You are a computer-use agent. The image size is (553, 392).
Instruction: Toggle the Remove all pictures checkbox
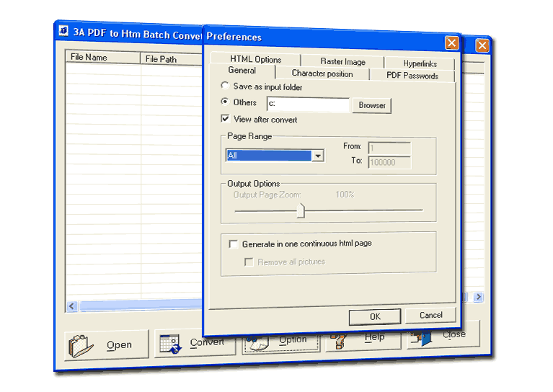point(249,262)
